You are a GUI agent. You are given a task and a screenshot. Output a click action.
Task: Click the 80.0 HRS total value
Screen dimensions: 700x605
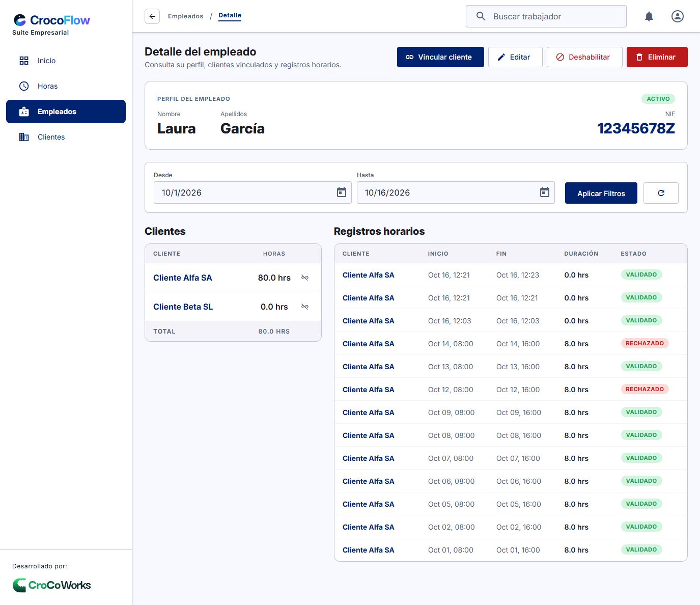[274, 332]
